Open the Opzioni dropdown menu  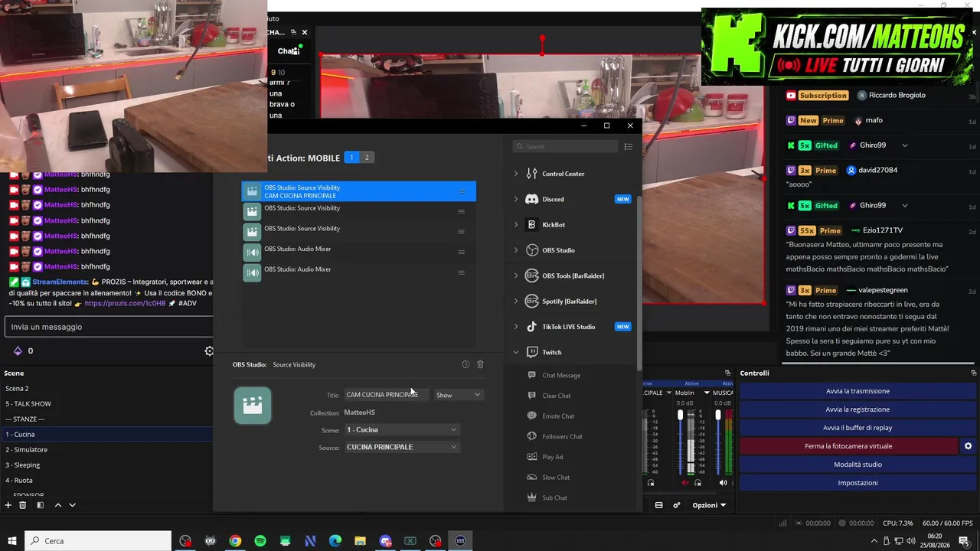[708, 505]
